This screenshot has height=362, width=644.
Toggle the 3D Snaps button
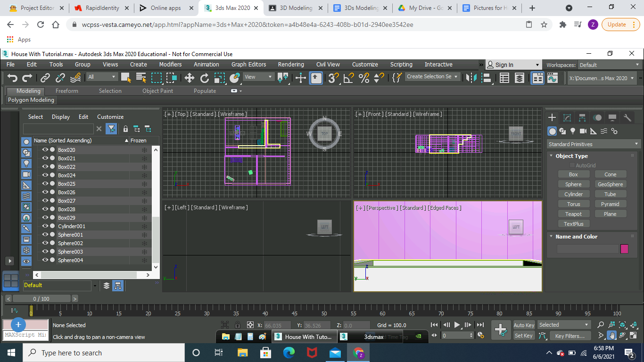pyautogui.click(x=334, y=78)
